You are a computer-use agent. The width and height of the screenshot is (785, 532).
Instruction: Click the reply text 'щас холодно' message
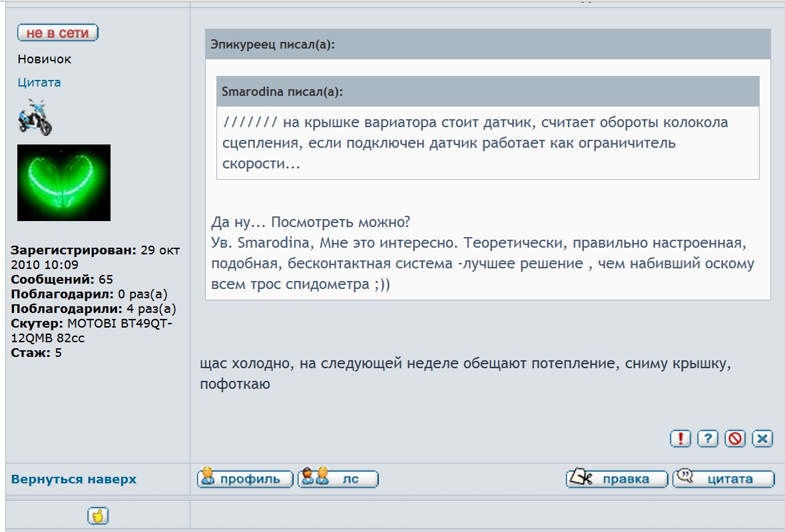click(x=469, y=374)
